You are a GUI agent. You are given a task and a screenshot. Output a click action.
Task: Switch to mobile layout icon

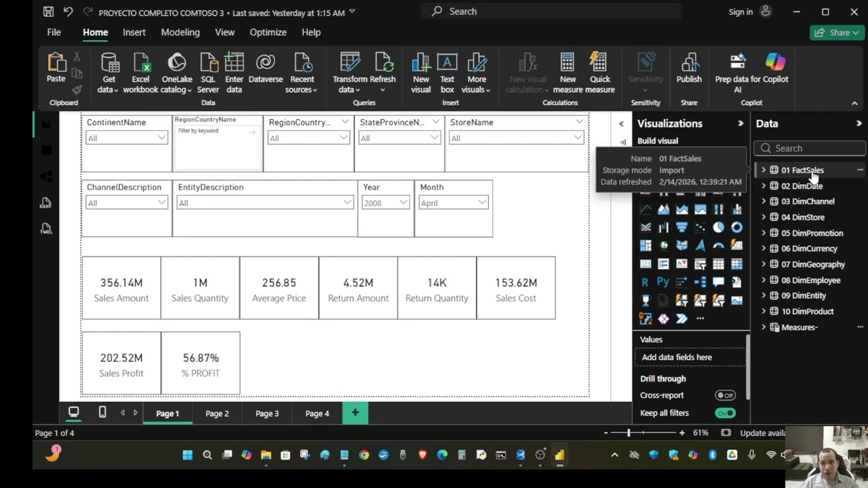[102, 412]
